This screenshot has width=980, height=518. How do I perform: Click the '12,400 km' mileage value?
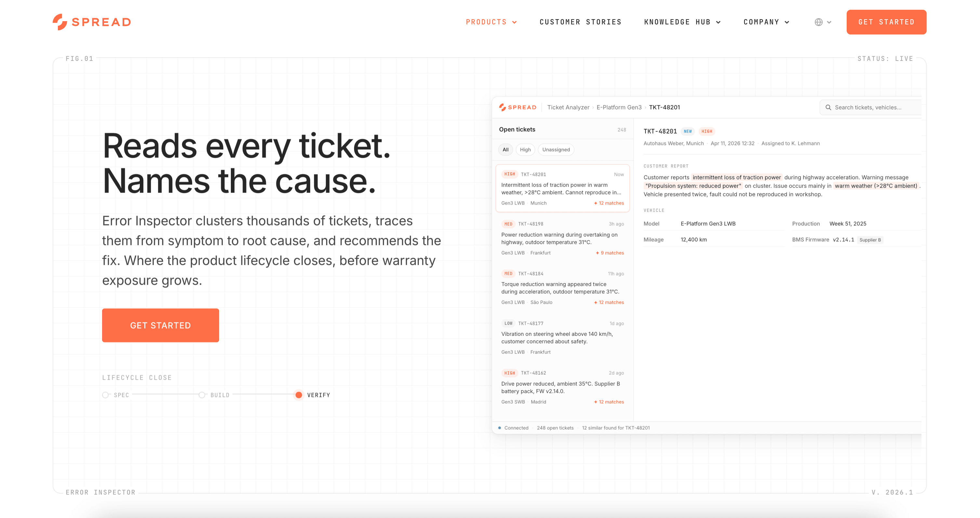click(x=694, y=240)
